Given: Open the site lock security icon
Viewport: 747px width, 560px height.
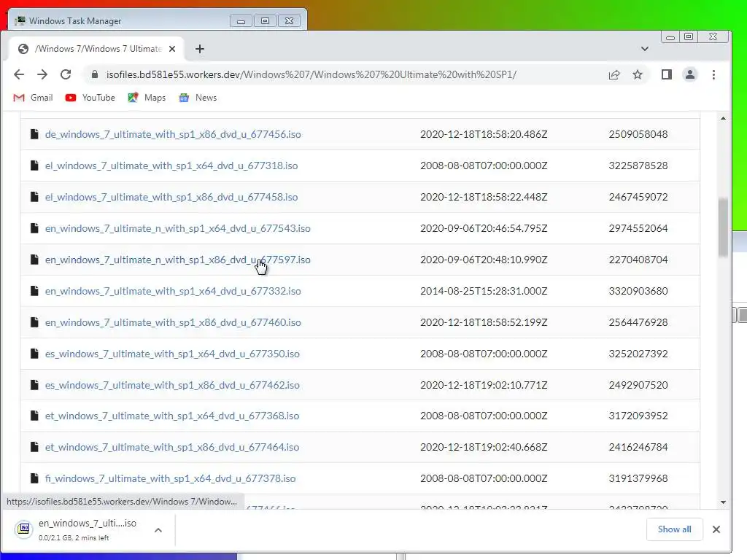Looking at the screenshot, I should coord(95,75).
